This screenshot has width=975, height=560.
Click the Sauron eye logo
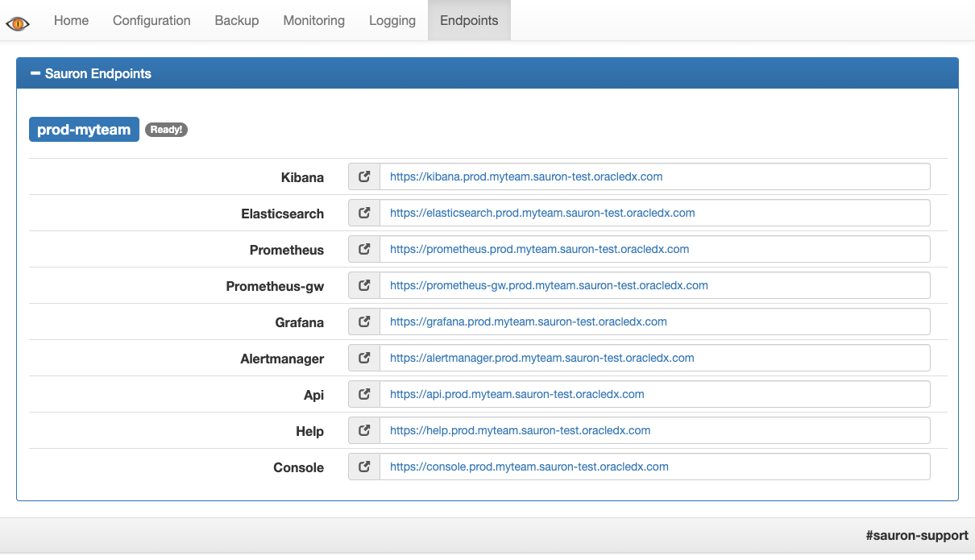18,23
